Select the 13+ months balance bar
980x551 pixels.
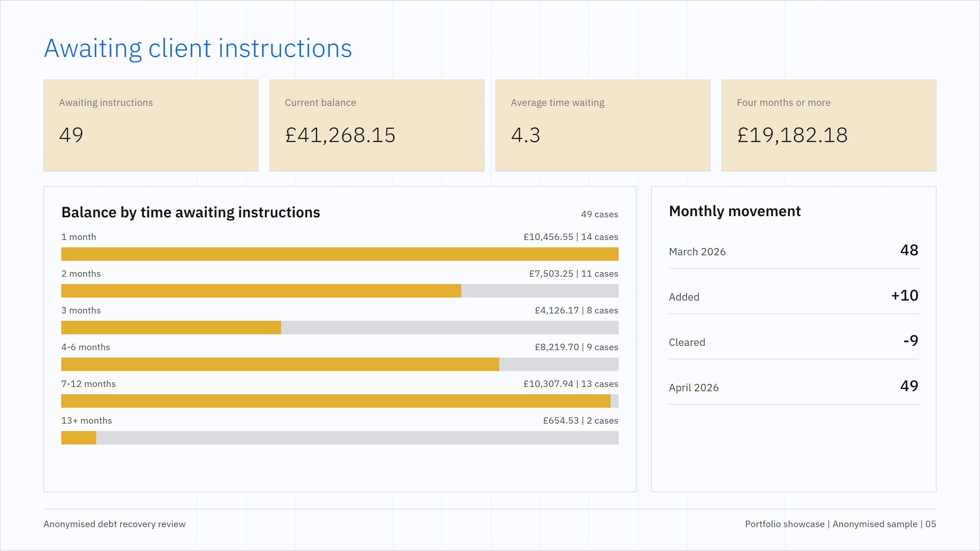pos(340,438)
